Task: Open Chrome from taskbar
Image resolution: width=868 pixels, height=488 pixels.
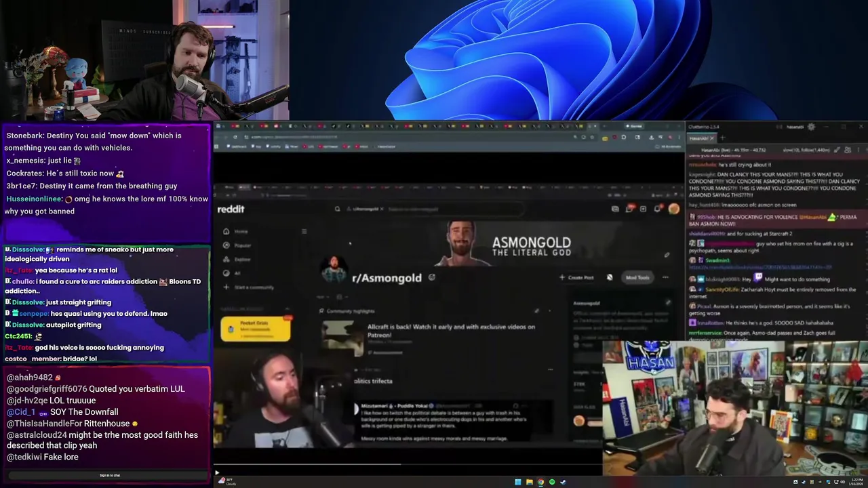Action: [x=540, y=482]
